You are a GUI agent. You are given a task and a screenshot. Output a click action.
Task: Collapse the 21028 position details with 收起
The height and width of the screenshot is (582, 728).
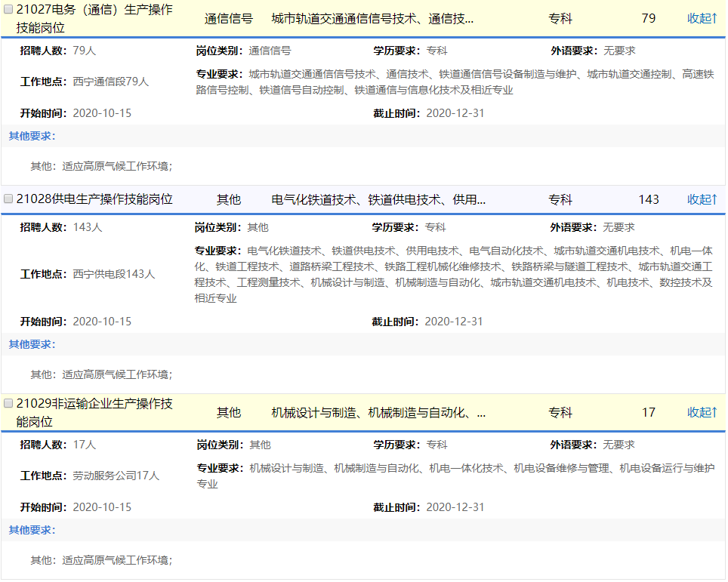coord(701,199)
